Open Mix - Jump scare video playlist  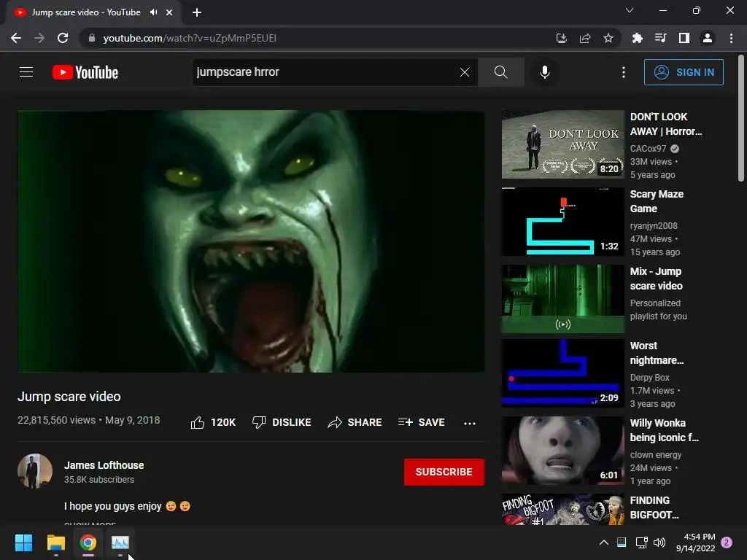(x=562, y=298)
